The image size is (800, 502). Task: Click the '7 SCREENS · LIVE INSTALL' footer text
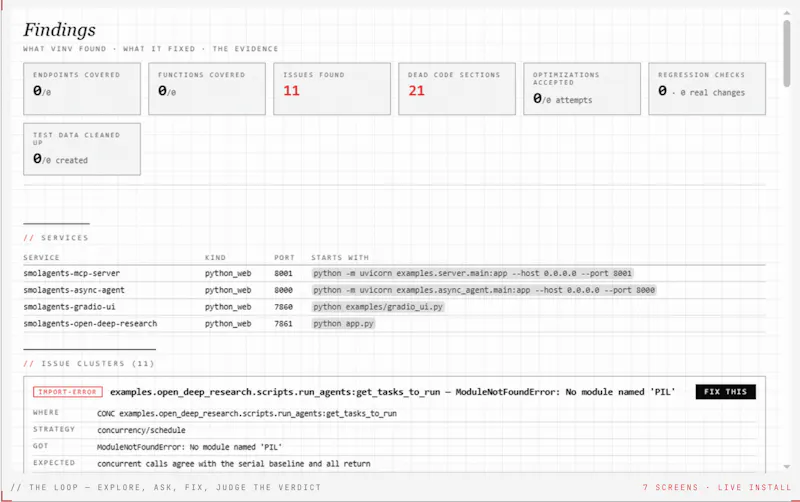(717, 488)
